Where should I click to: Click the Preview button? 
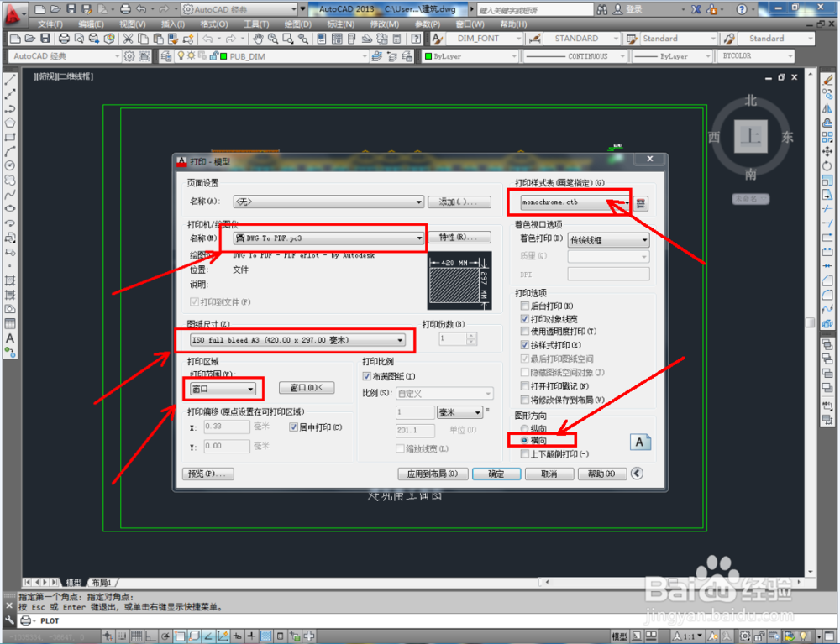click(207, 474)
